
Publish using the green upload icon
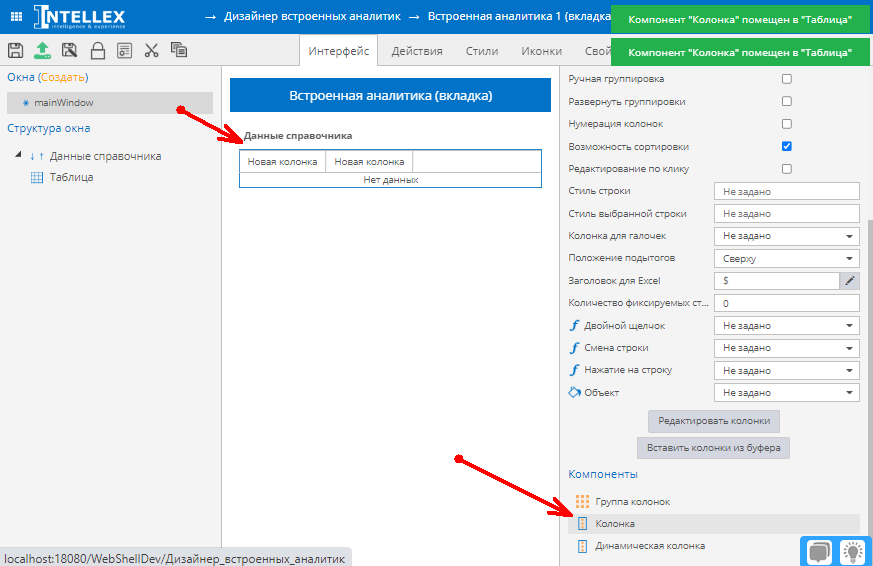coord(42,51)
